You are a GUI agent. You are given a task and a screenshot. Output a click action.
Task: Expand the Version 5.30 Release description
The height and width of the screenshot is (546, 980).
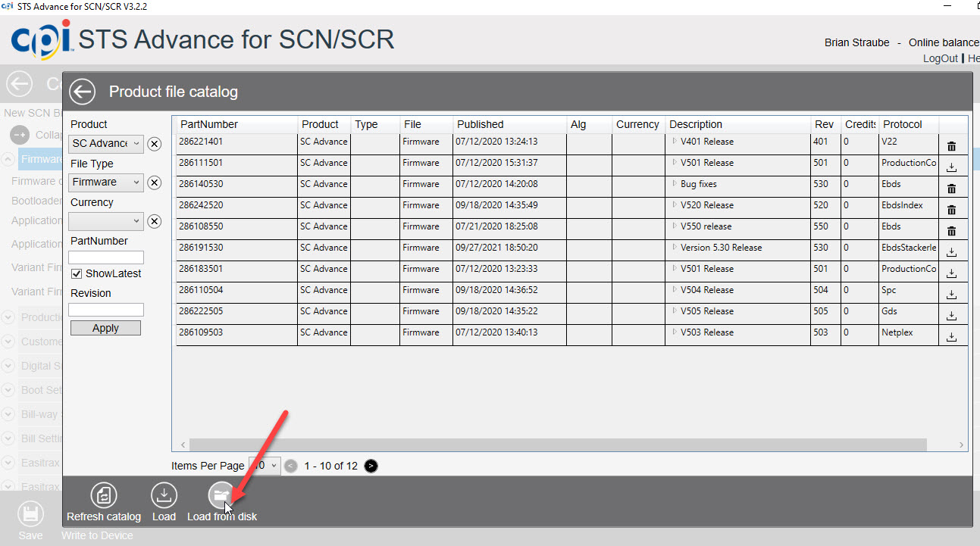tap(674, 248)
